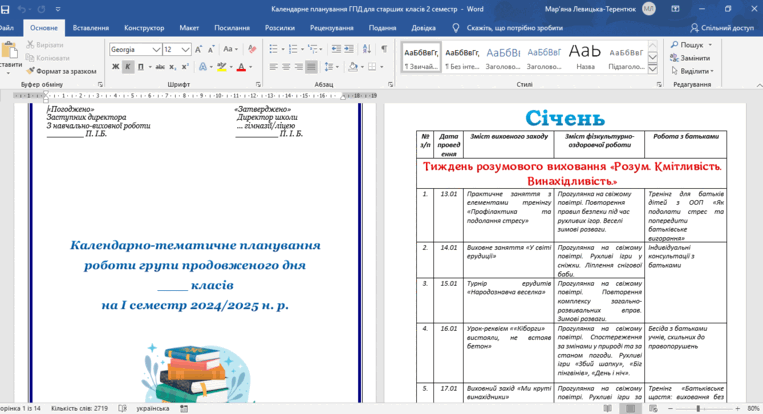Click the clear formatting eraser icon
The height and width of the screenshot is (414, 763).
point(252,49)
